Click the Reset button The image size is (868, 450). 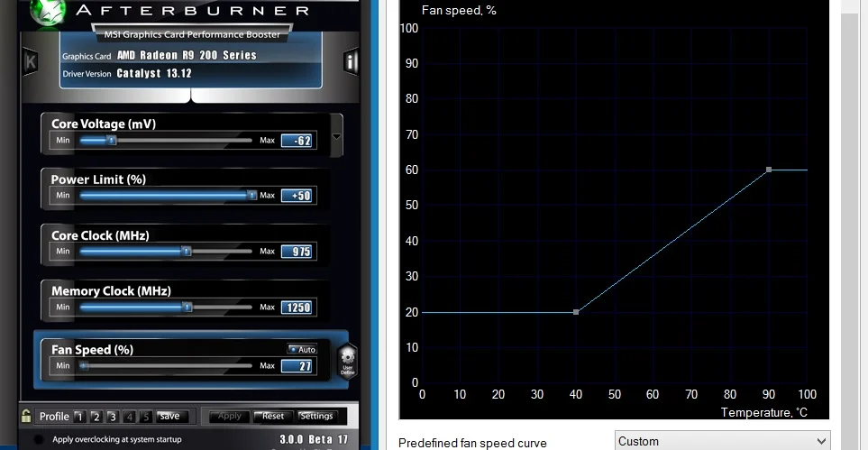[x=273, y=417]
